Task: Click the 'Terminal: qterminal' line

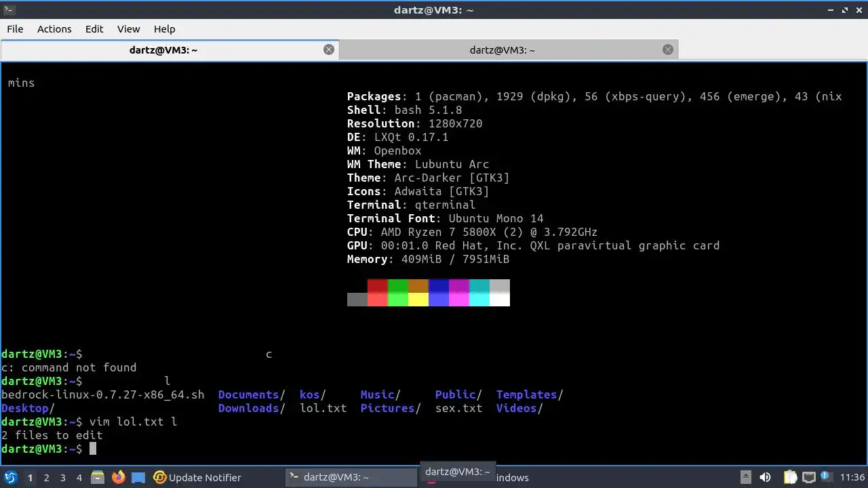Action: [x=411, y=205]
